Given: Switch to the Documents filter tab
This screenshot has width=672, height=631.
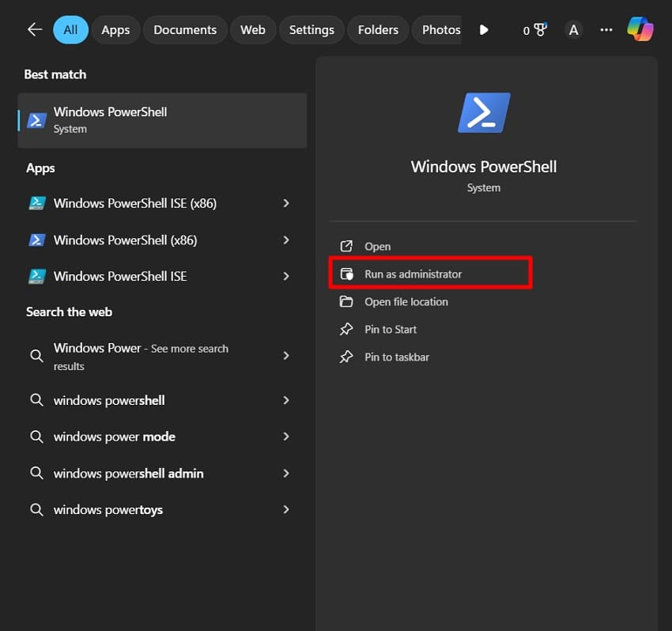Looking at the screenshot, I should pyautogui.click(x=184, y=29).
